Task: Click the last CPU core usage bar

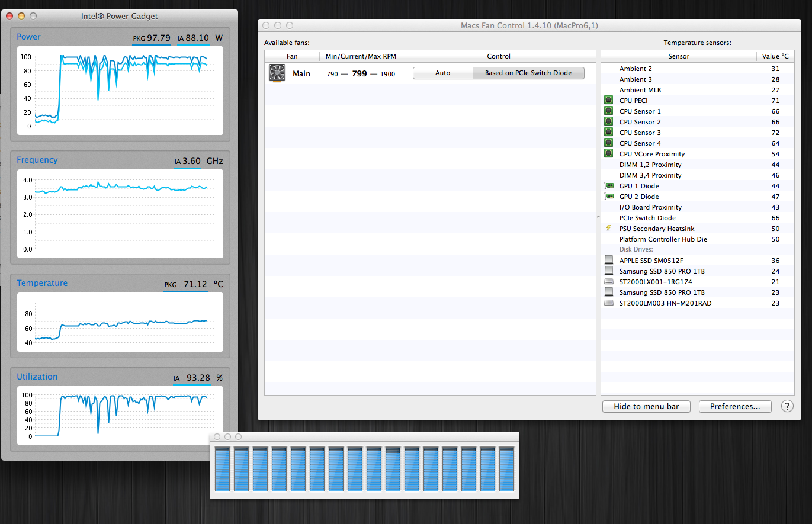Action: coord(506,469)
